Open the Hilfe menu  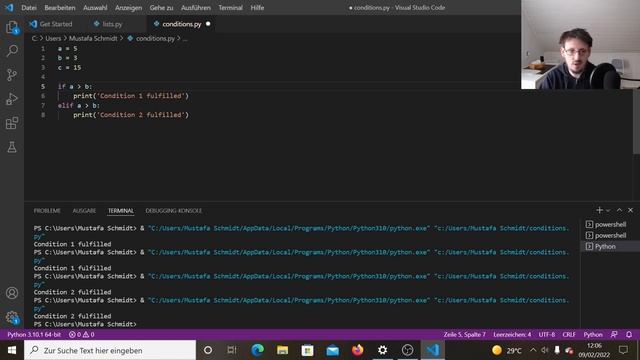coord(257,7)
